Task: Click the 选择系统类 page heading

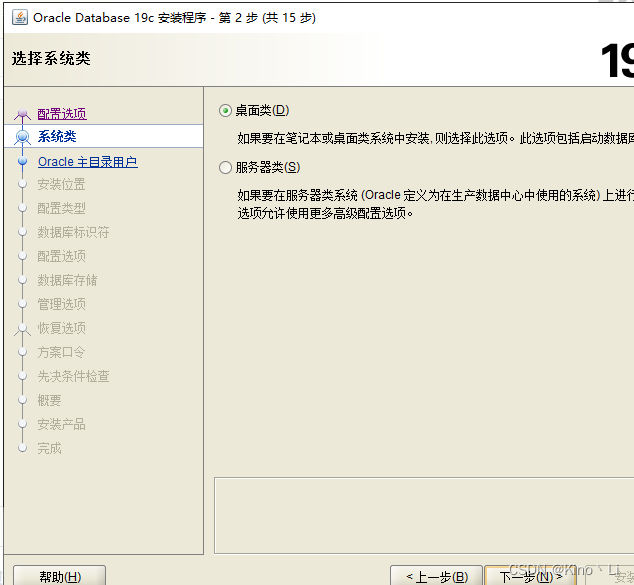Action: (x=51, y=58)
